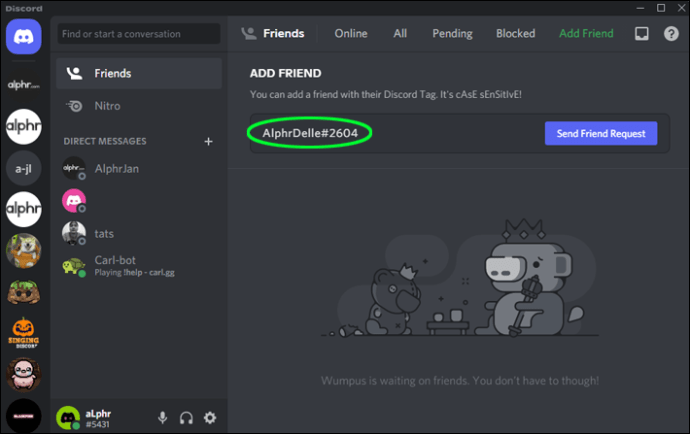
Task: Open the AlphrJan direct message
Action: (x=139, y=169)
